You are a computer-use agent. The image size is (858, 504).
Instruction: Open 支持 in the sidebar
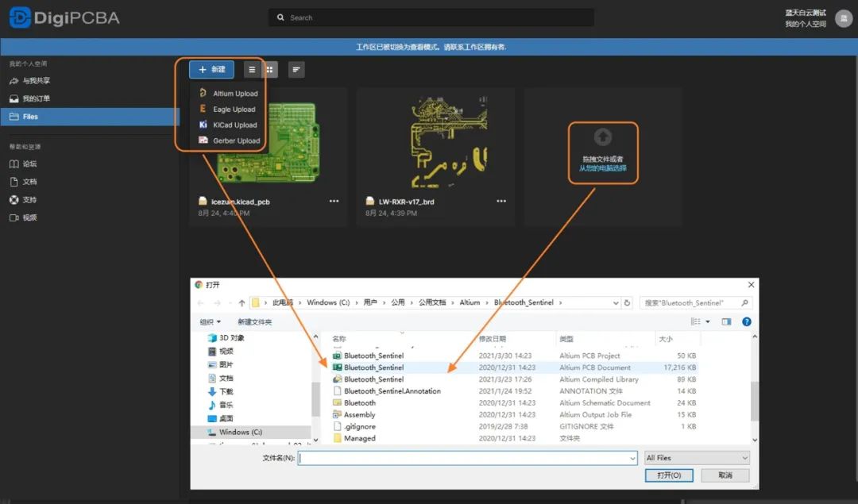[24, 199]
